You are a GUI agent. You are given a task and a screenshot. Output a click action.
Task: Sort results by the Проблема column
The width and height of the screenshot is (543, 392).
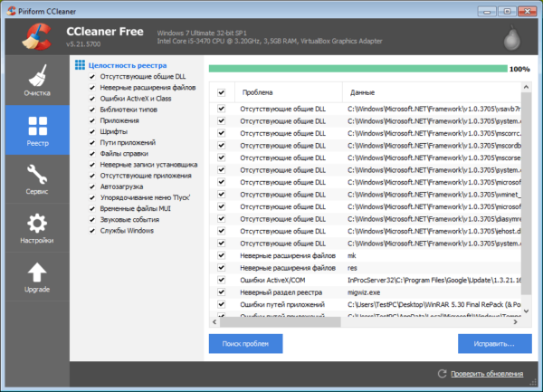pos(289,92)
